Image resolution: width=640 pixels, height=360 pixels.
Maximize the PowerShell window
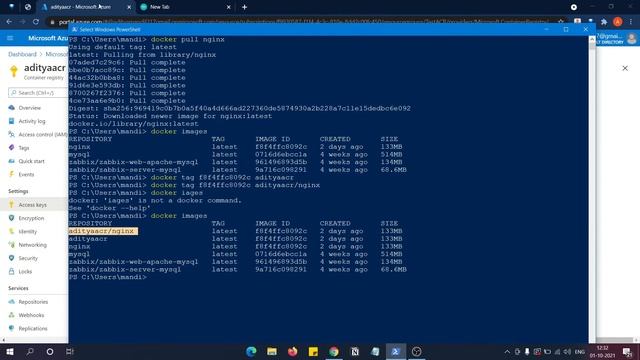coord(566,29)
